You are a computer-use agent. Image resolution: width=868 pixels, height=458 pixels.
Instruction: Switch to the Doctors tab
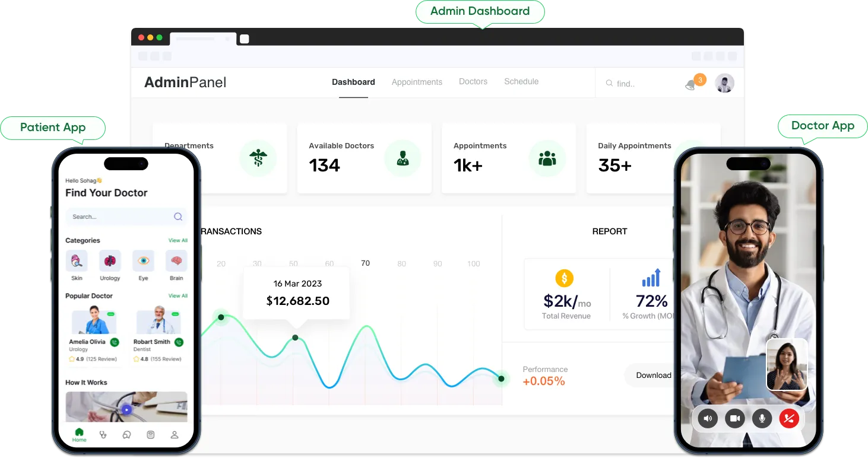[x=473, y=81]
